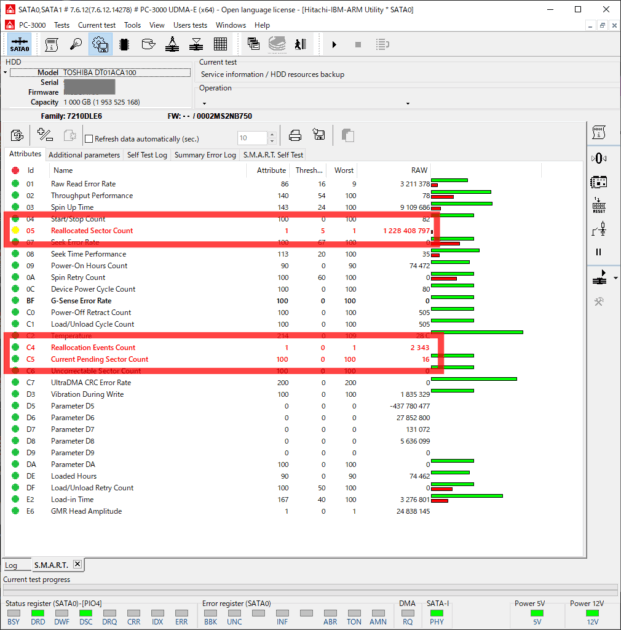Expand the HDD Model dropdown arrow

(6, 73)
